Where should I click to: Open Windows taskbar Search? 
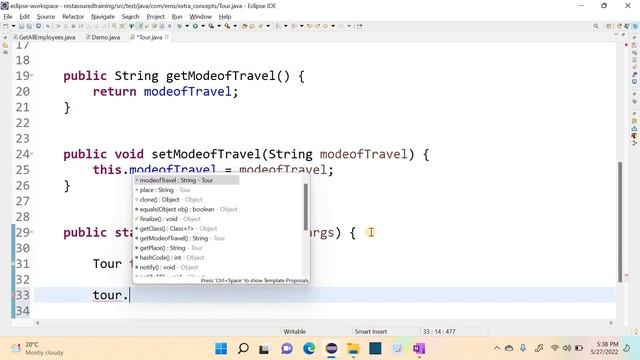pos(243,349)
